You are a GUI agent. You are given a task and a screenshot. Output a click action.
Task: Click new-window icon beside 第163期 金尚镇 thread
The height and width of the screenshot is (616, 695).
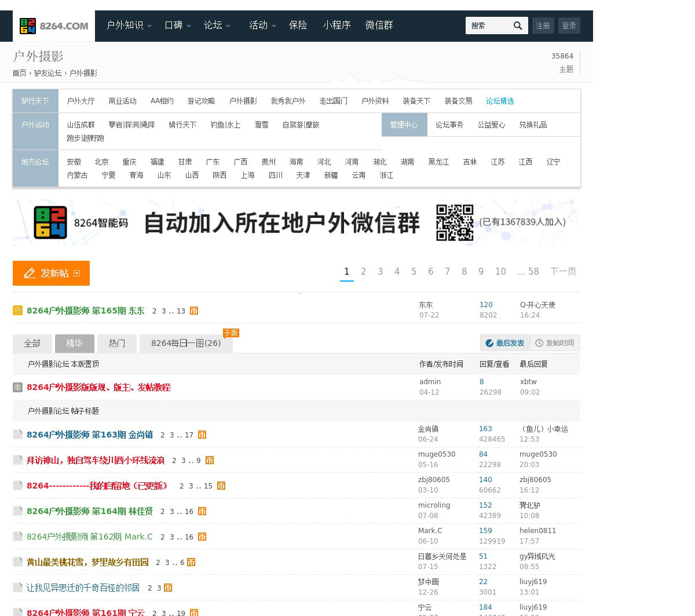point(202,435)
